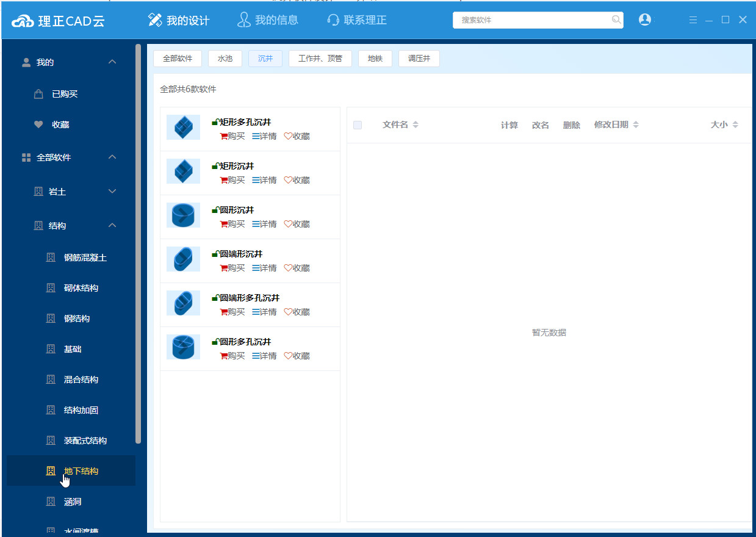Favorite 圆端形多孔沉井 with heart 收藏
This screenshot has height=537, width=756.
[297, 312]
